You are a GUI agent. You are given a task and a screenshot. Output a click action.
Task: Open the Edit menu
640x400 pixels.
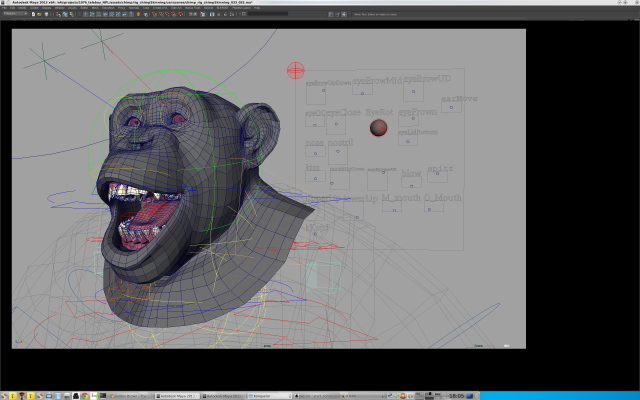(12, 8)
